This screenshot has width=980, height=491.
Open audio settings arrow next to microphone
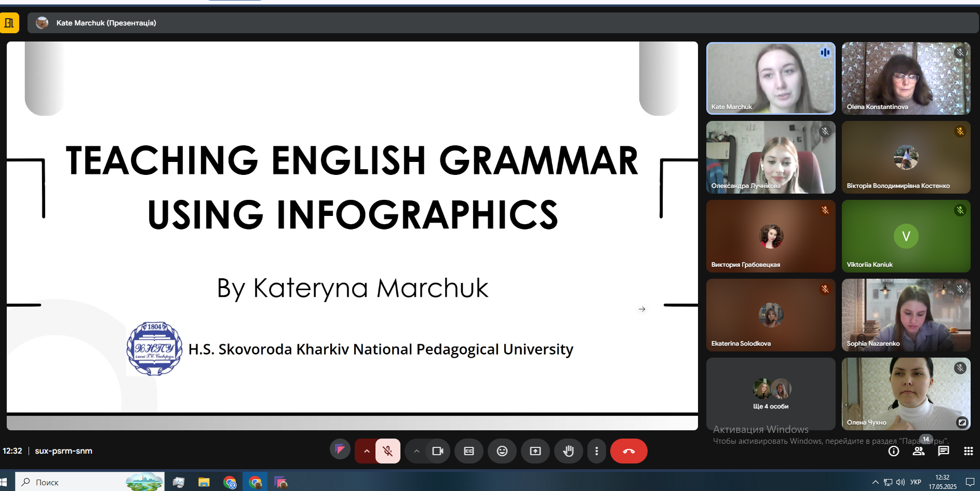366,451
